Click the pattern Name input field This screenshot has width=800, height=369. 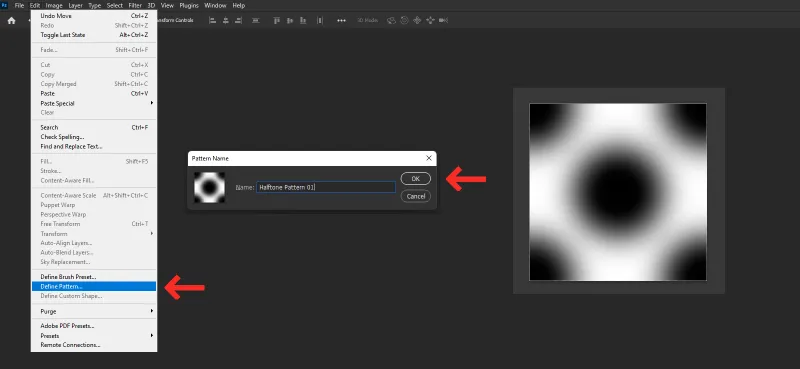pyautogui.click(x=326, y=187)
